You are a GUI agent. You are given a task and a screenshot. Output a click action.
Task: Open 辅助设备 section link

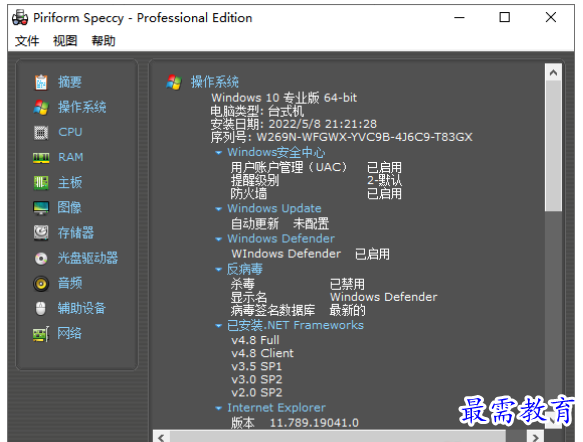[x=82, y=309]
